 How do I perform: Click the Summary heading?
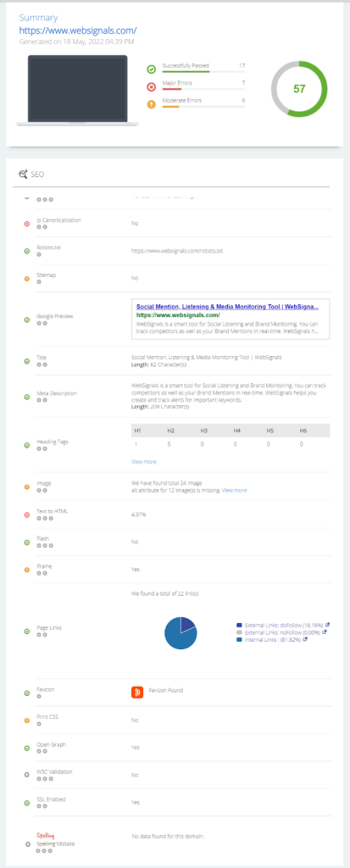point(38,19)
